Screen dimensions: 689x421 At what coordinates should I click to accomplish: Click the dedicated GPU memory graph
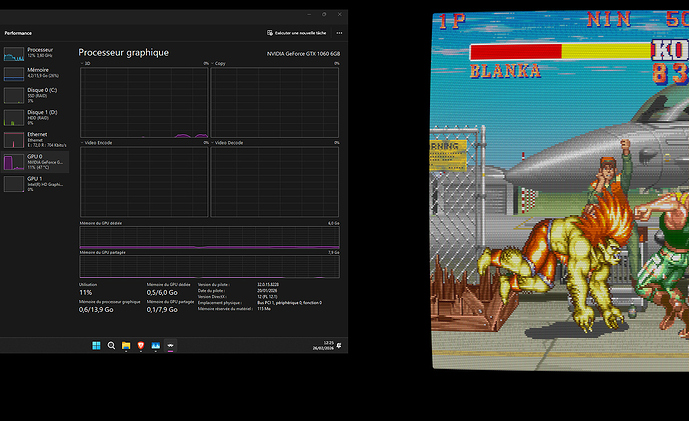[209, 239]
